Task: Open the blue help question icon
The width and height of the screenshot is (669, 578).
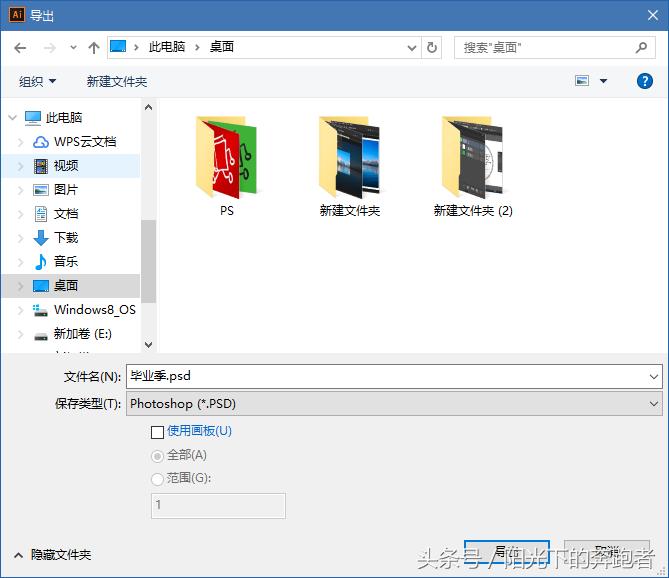Action: click(645, 81)
